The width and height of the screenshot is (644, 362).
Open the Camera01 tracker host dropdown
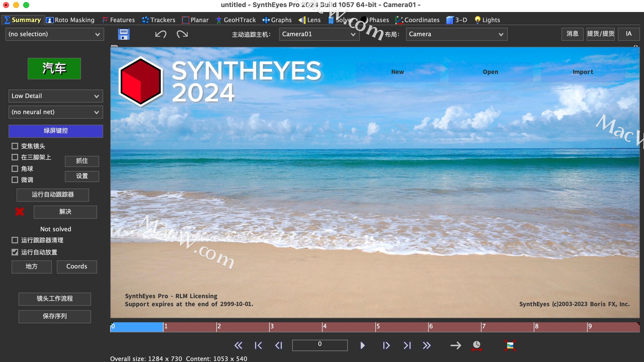click(319, 34)
